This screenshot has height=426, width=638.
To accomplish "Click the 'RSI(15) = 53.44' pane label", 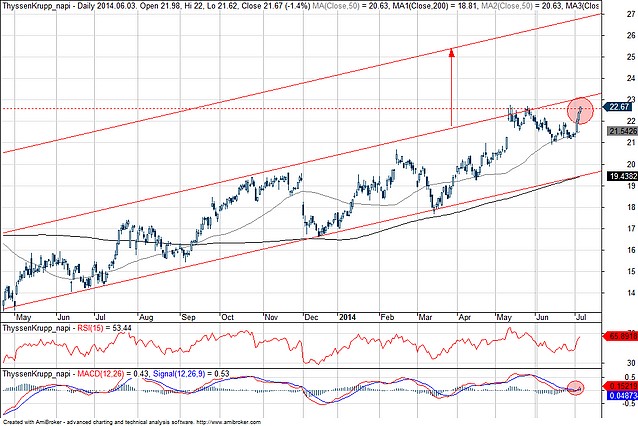I will 104,328.
